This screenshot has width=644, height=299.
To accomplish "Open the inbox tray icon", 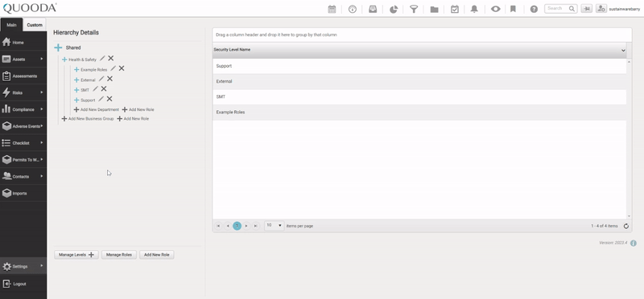I will (x=373, y=9).
